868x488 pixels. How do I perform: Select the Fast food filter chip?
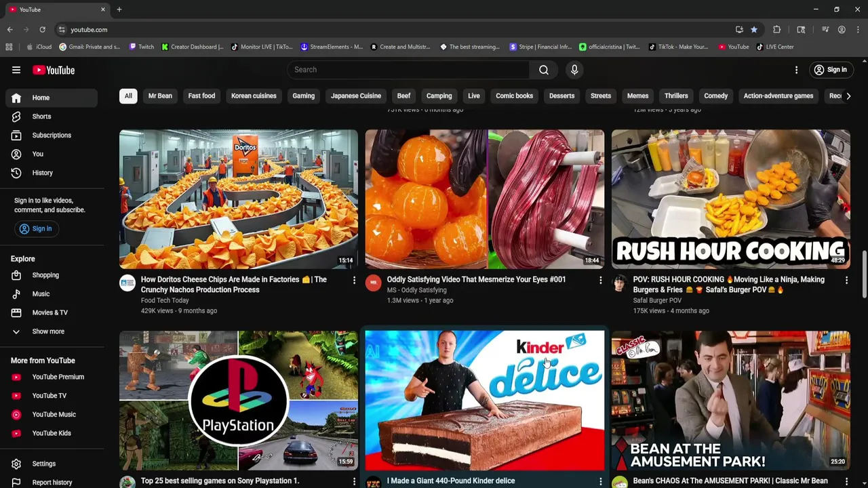tap(201, 96)
